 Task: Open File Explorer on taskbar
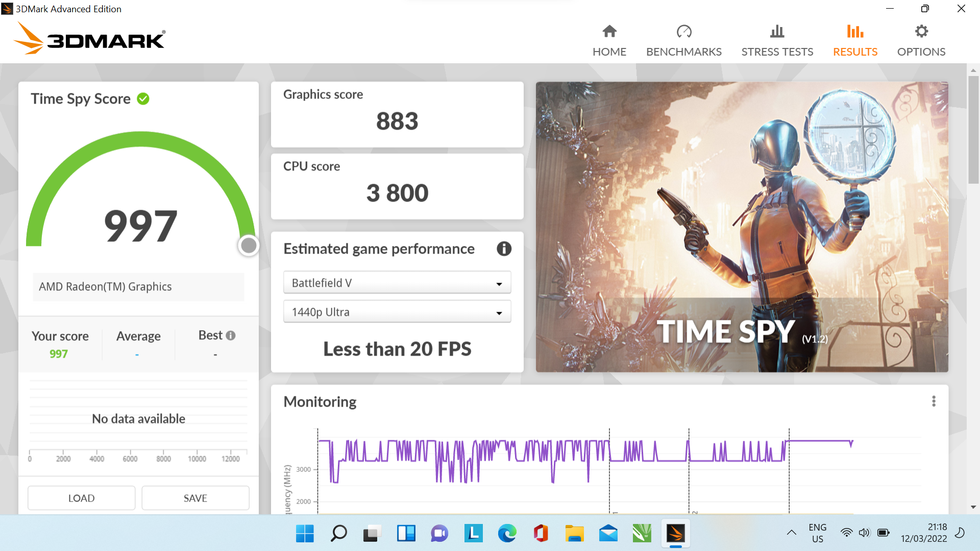click(x=574, y=534)
